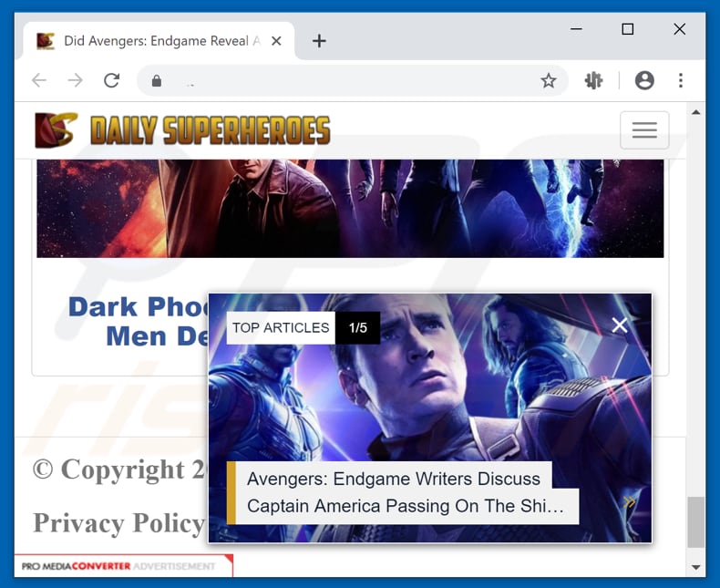The width and height of the screenshot is (720, 588).
Task: Click the scrollbar down arrow
Action: pos(695,567)
